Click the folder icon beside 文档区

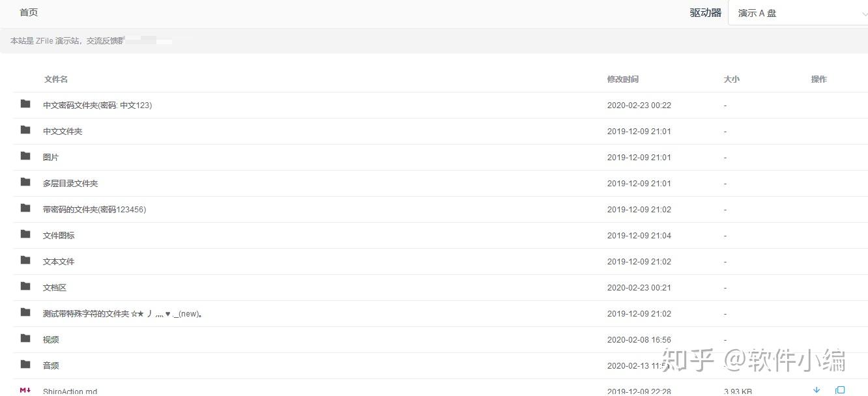point(25,287)
